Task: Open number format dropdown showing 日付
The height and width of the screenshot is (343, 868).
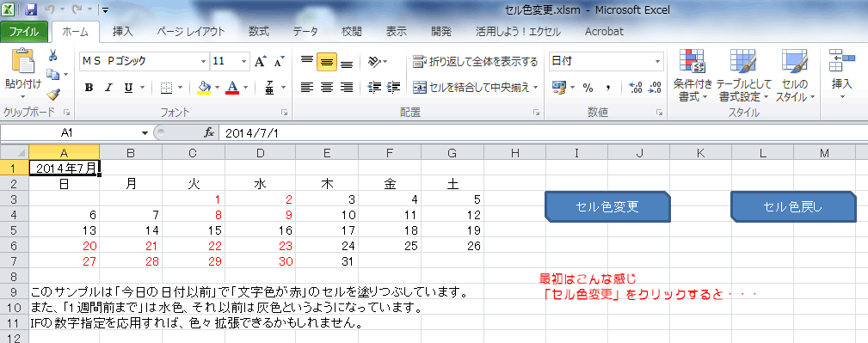Action: 657,61
